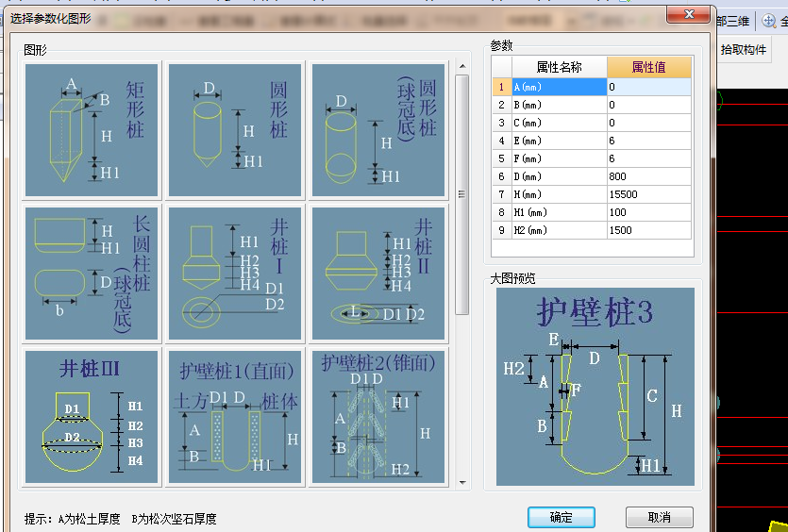Viewport: 788px width, 532px height.
Task: Select the B(mm) property name cell
Action: point(560,105)
